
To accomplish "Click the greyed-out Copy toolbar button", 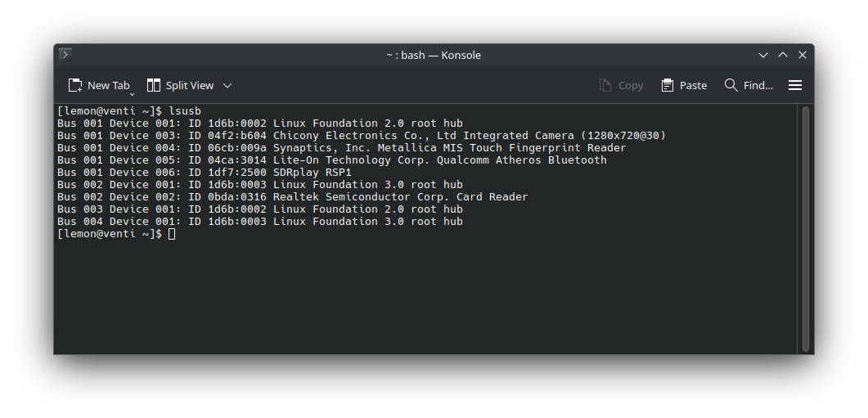I will [x=621, y=85].
